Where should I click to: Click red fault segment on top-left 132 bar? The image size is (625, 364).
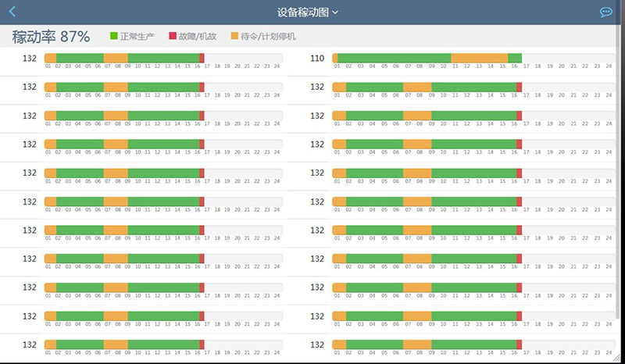202,59
